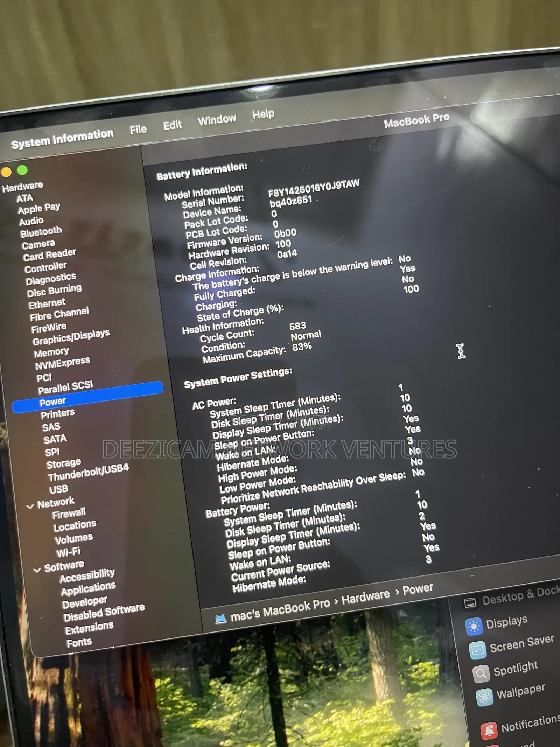
Task: Open Screen Saver icon in System Settings
Action: click(477, 650)
